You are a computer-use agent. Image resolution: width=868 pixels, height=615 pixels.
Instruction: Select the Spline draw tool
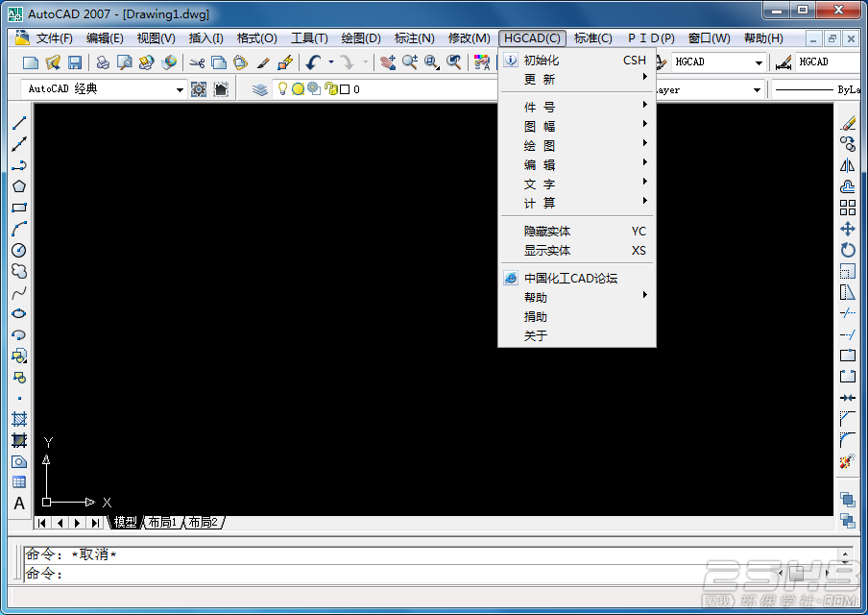click(19, 292)
